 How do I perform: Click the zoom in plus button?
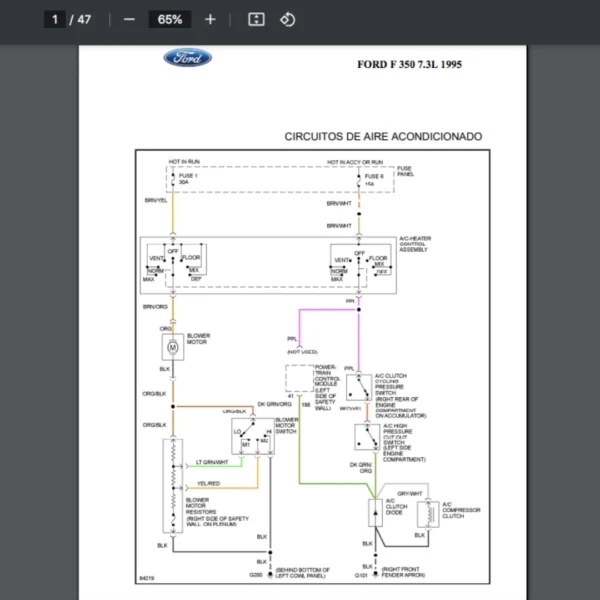tap(210, 19)
